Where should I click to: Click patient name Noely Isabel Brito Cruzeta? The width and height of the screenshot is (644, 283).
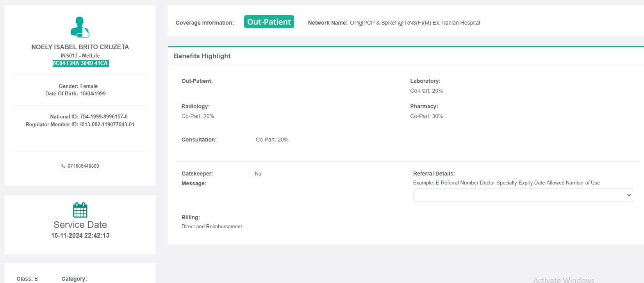click(80, 47)
